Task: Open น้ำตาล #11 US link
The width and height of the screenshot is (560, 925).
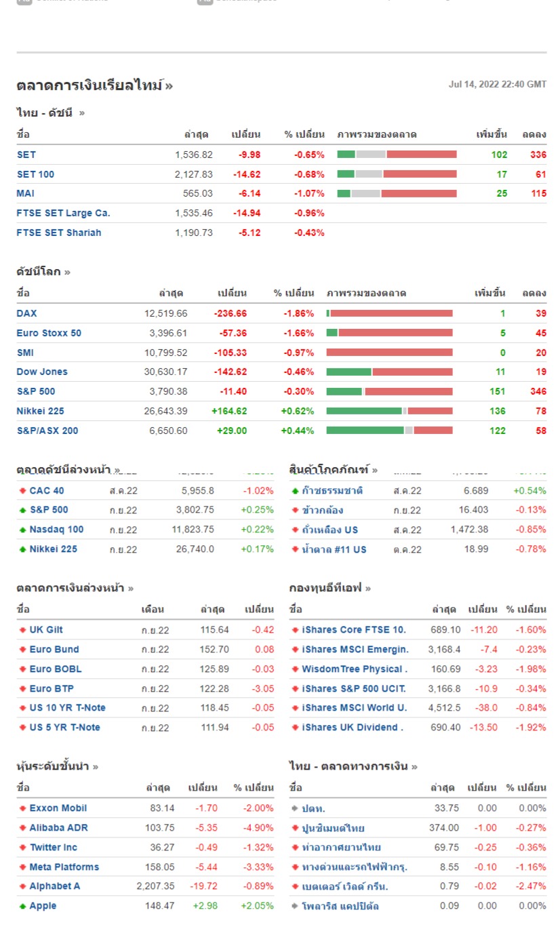Action: click(334, 549)
